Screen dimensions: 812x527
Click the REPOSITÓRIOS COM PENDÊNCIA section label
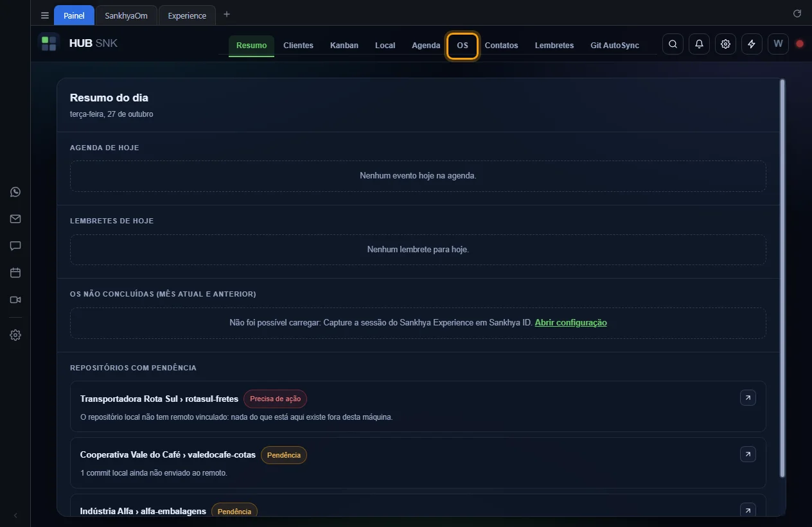[133, 368]
